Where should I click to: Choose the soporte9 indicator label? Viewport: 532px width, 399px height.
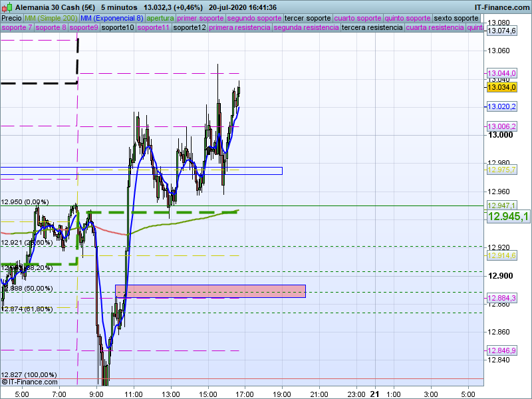84,27
